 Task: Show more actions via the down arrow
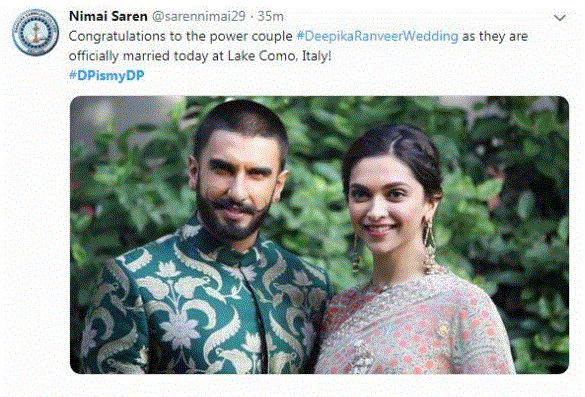(x=560, y=18)
